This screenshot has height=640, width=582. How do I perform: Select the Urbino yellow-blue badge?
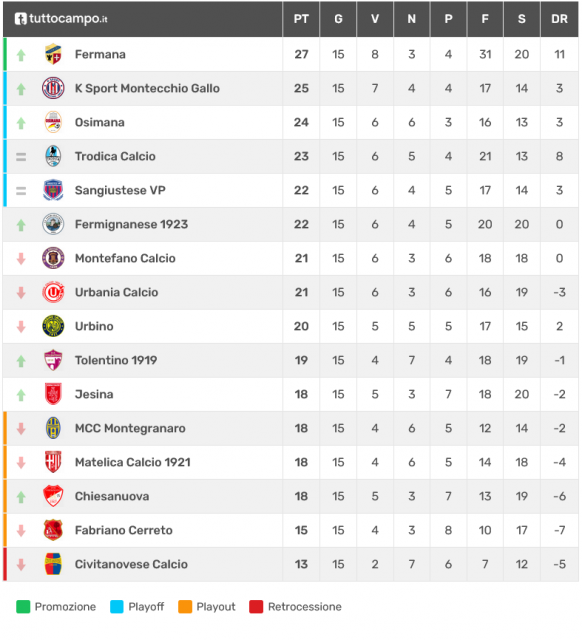point(53,326)
